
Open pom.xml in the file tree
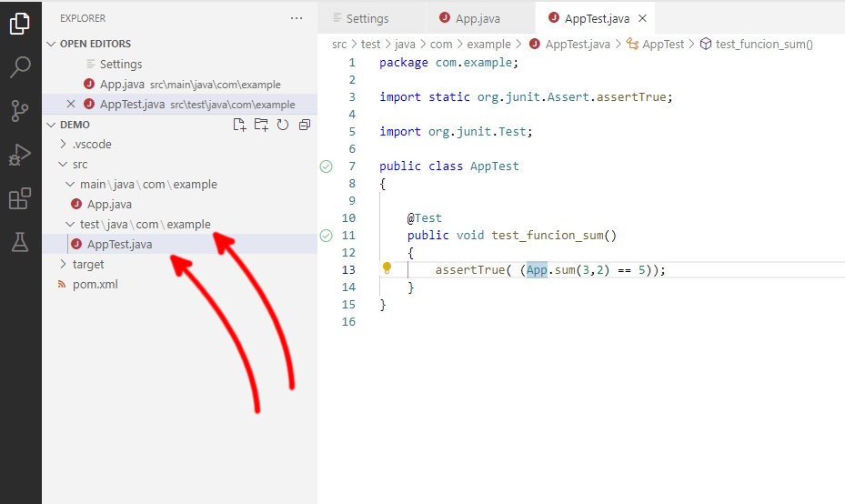coord(95,284)
